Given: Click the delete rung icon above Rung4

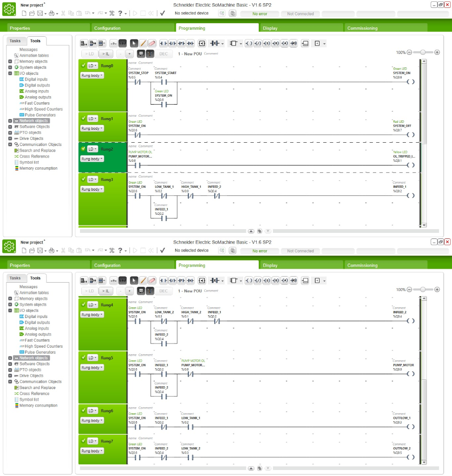Looking at the screenshot, I should click(x=102, y=280).
